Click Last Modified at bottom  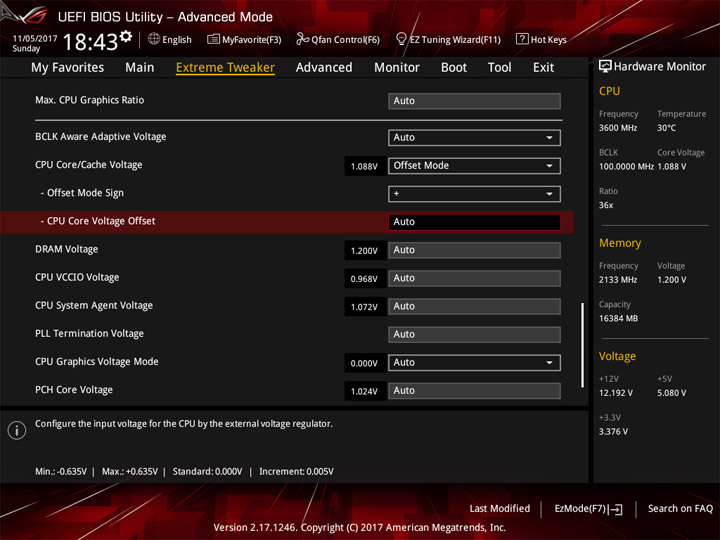point(500,508)
